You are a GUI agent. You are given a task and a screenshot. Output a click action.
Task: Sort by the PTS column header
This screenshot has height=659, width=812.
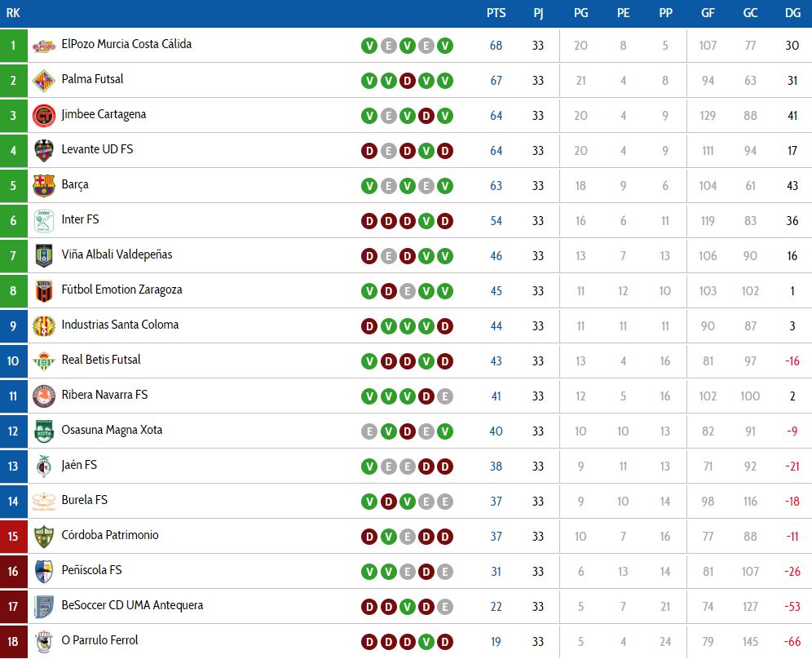coord(496,13)
